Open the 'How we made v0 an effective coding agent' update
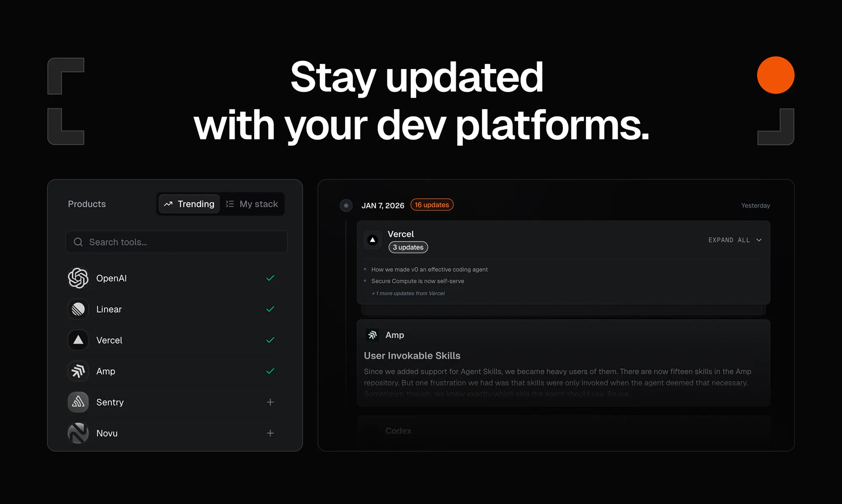Screen dimensions: 842x504 429,269
